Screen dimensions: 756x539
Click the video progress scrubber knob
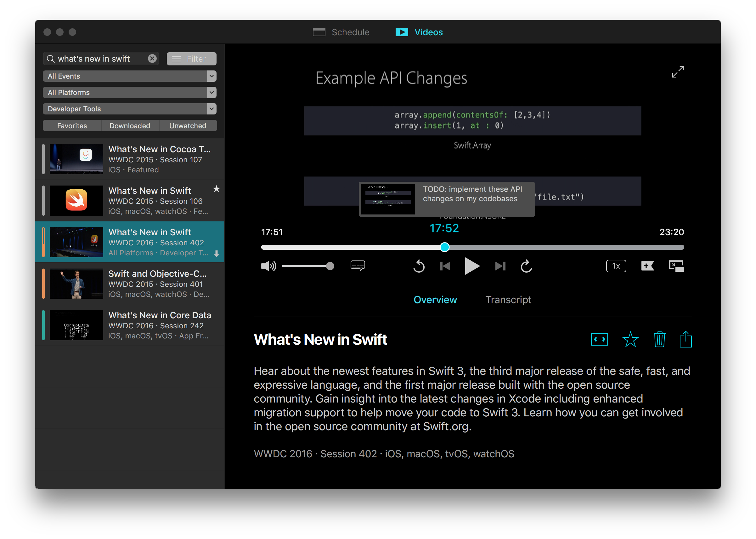pyautogui.click(x=444, y=247)
